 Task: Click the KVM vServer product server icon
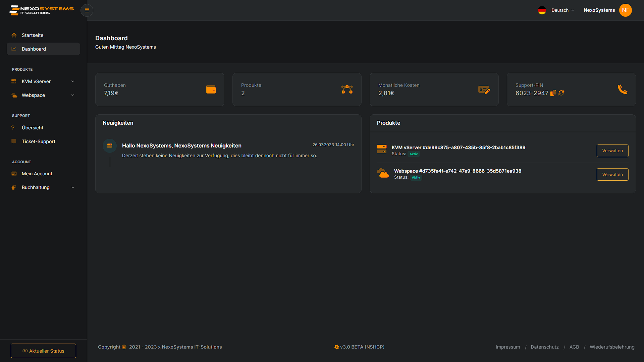click(x=382, y=149)
